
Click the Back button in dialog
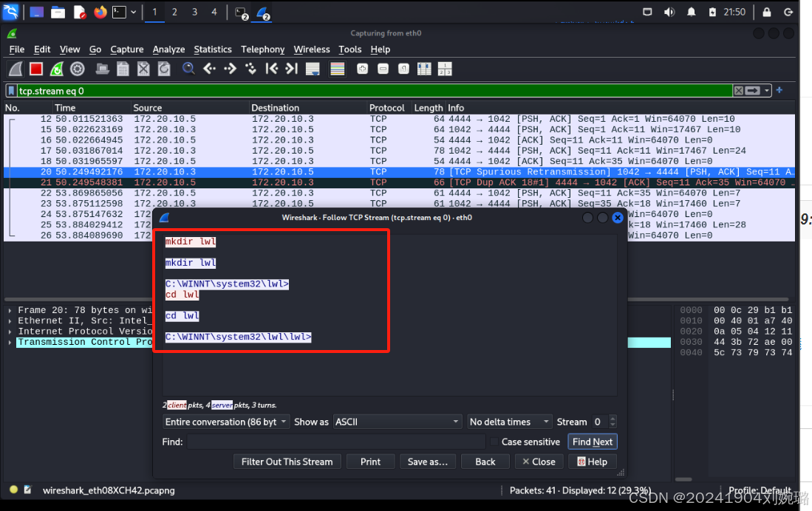click(485, 462)
